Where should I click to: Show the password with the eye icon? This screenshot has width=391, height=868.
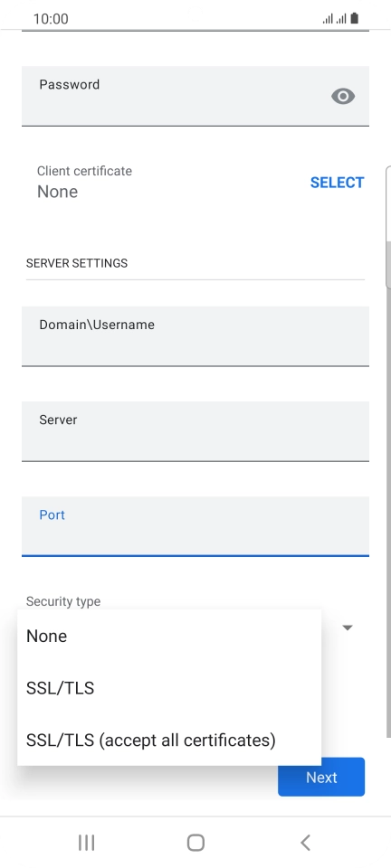click(343, 97)
